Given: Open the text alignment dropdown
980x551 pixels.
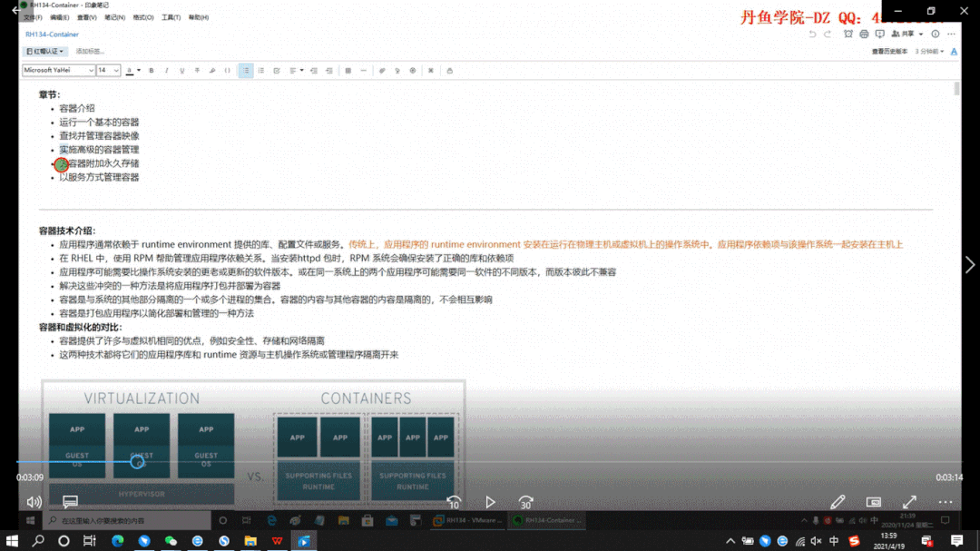Looking at the screenshot, I should [x=296, y=71].
